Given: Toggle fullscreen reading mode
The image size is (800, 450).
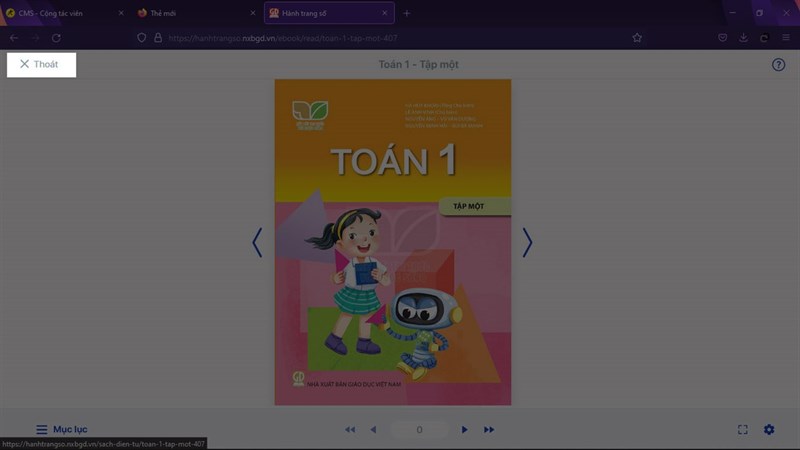Looking at the screenshot, I should coord(743,429).
